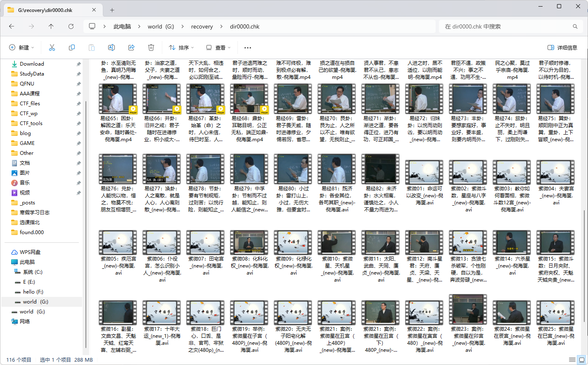588x365 pixels.
Task: Open the New item dropdown
Action: coord(22,47)
